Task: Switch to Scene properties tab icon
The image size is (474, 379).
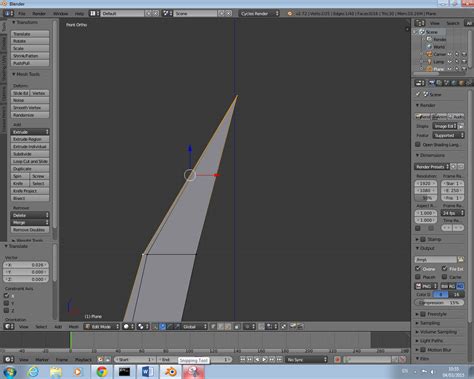Action: (x=447, y=83)
